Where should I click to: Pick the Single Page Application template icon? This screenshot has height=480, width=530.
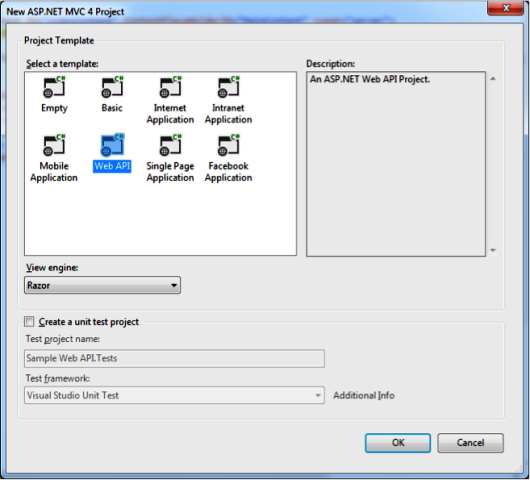(170, 145)
